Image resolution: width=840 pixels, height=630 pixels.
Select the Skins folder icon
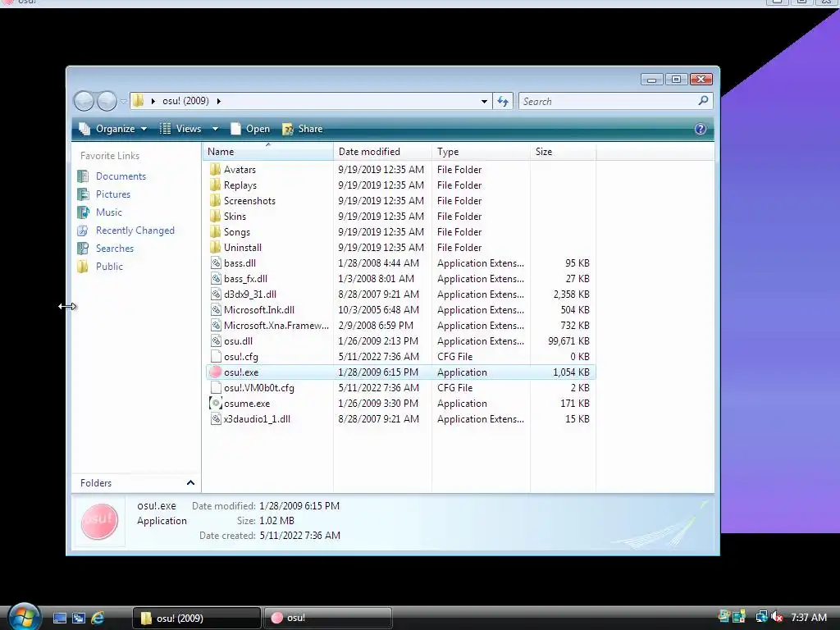pyautogui.click(x=216, y=216)
